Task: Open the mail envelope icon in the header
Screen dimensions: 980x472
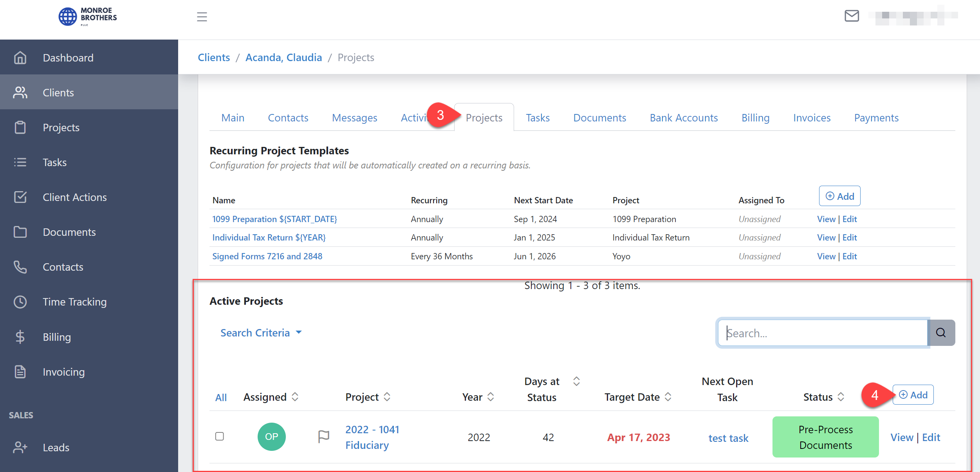Action: 852,16
